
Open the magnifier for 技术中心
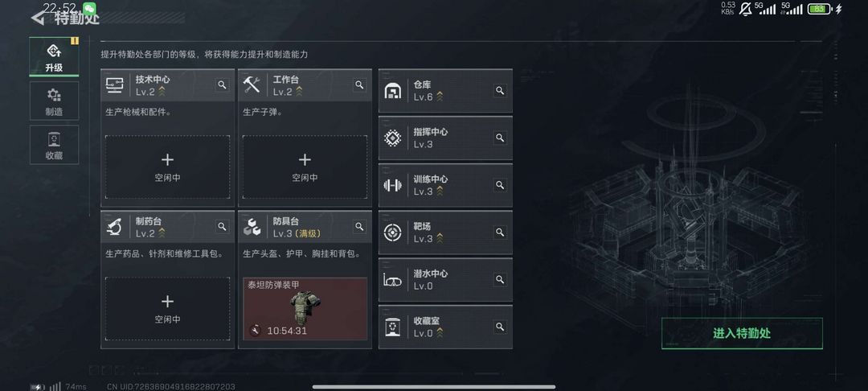(222, 84)
